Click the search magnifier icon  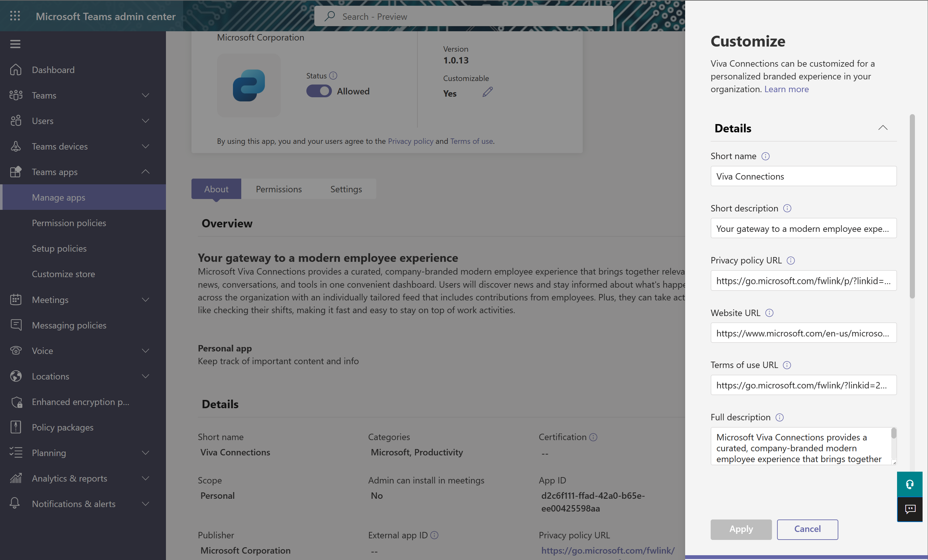(330, 16)
